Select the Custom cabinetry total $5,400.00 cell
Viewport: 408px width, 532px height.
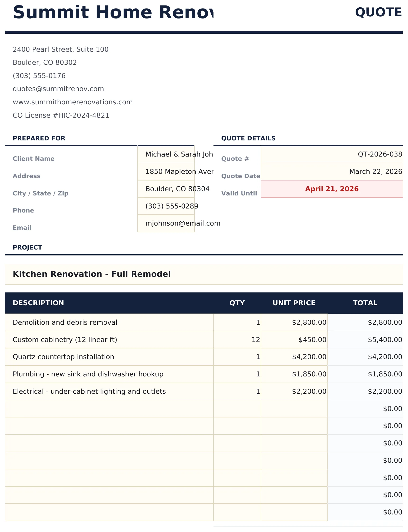[365, 340]
